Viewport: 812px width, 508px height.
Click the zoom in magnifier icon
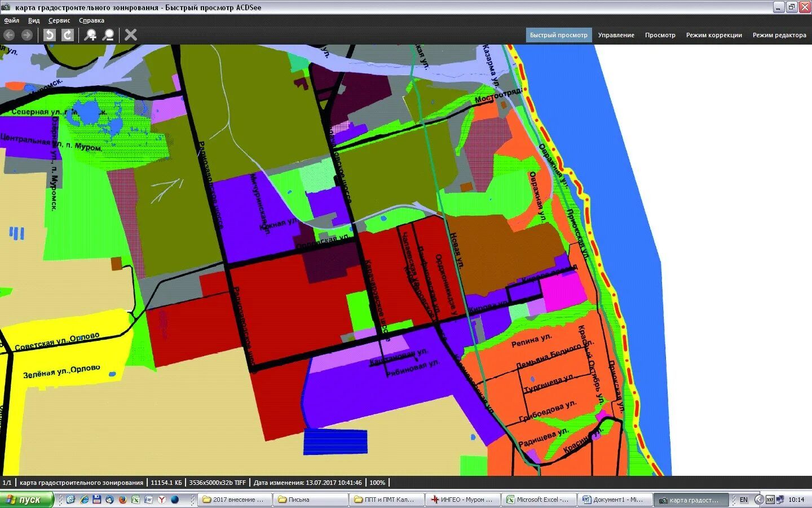click(x=90, y=35)
